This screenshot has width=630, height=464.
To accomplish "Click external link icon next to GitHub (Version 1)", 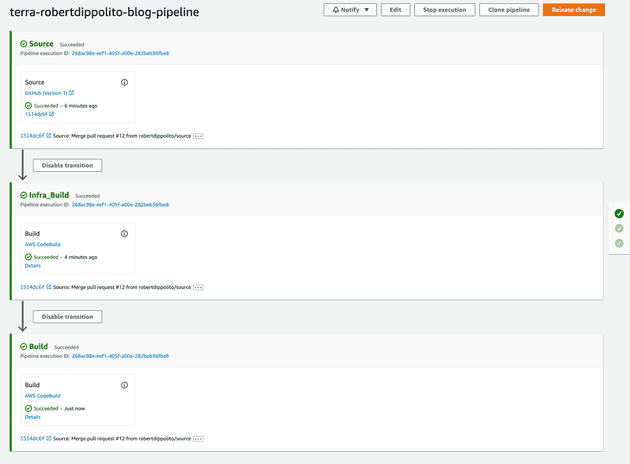I will pos(72,93).
